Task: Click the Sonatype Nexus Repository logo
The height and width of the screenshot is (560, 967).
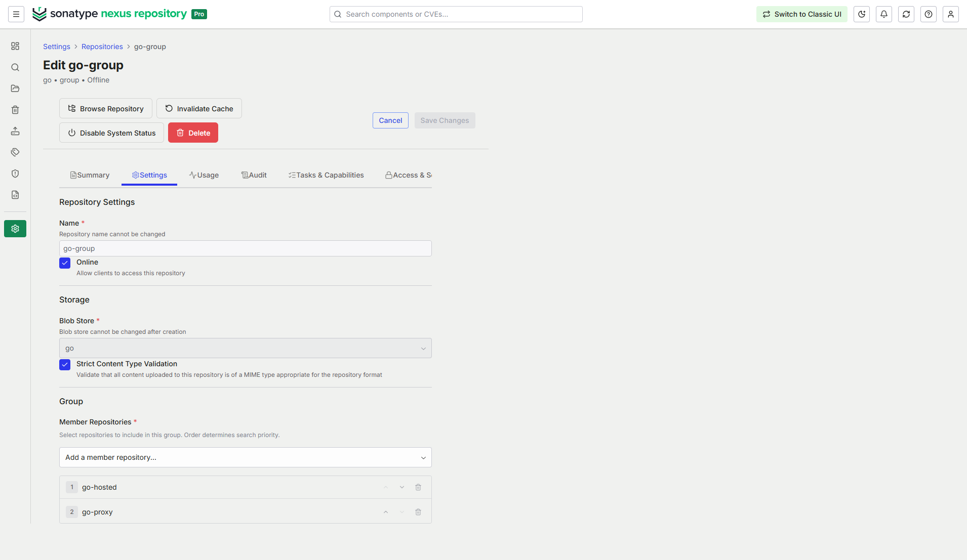Action: [119, 14]
